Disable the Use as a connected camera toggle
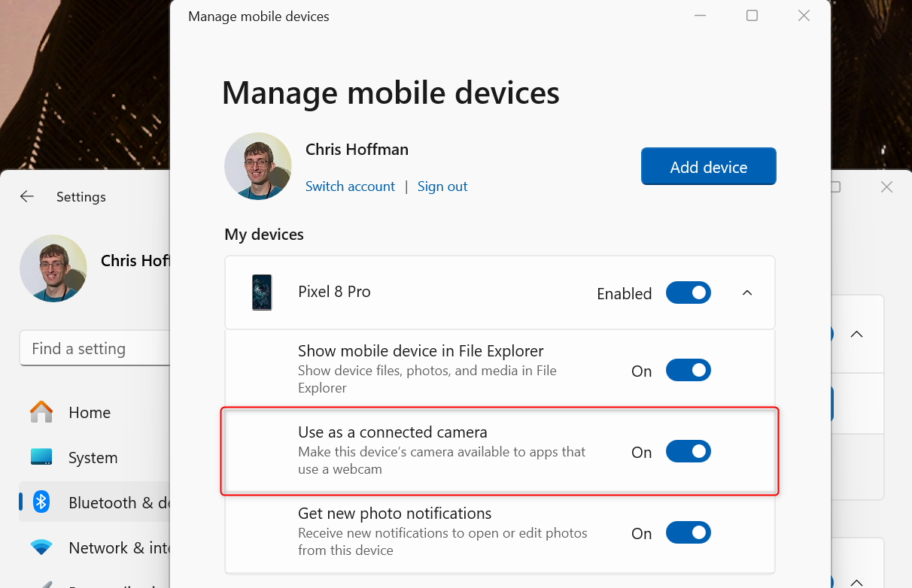 coord(688,451)
